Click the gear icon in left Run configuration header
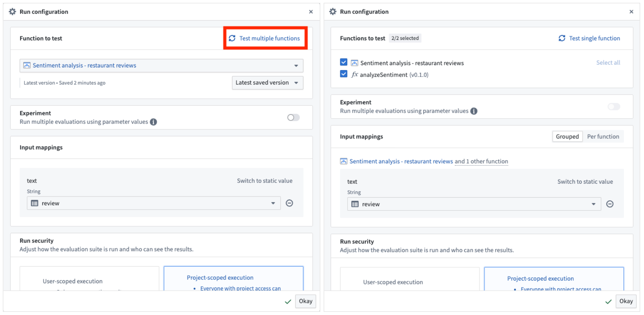This screenshot has width=644, height=315. [12, 12]
